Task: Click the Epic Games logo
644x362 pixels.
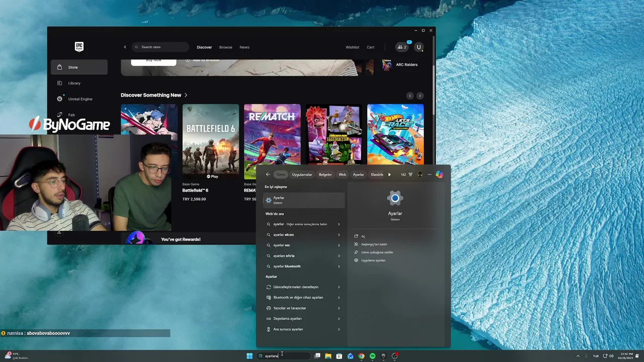Action: point(79,47)
